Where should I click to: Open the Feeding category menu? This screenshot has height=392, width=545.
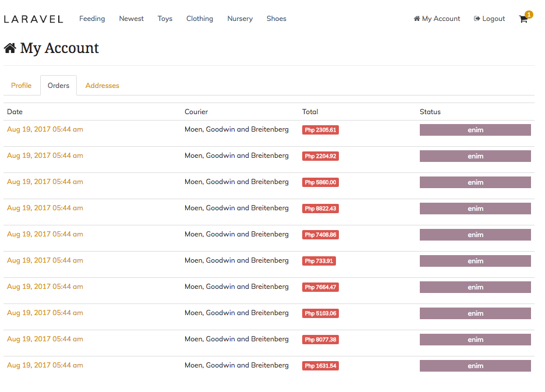pos(92,19)
